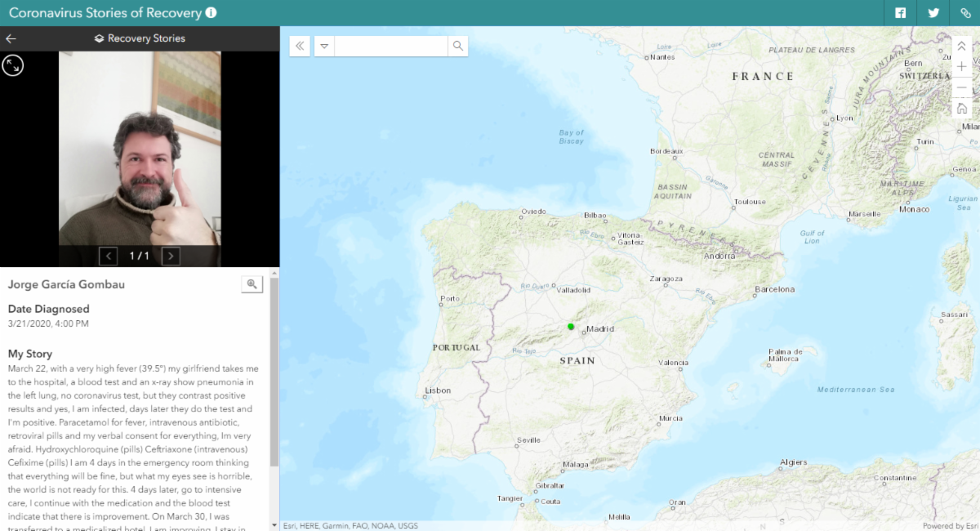
Task: Zoom in on the map
Action: tap(961, 66)
